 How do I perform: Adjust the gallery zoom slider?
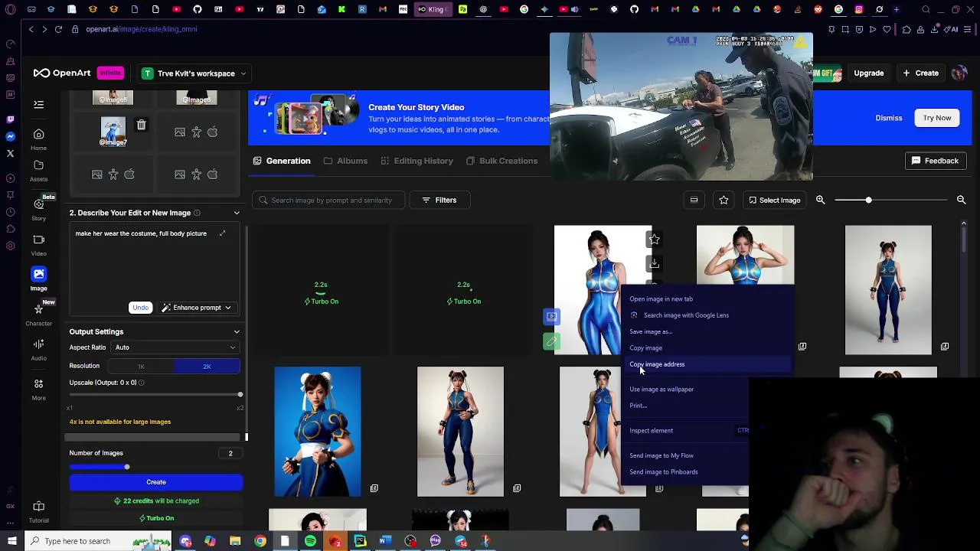pyautogui.click(x=868, y=200)
